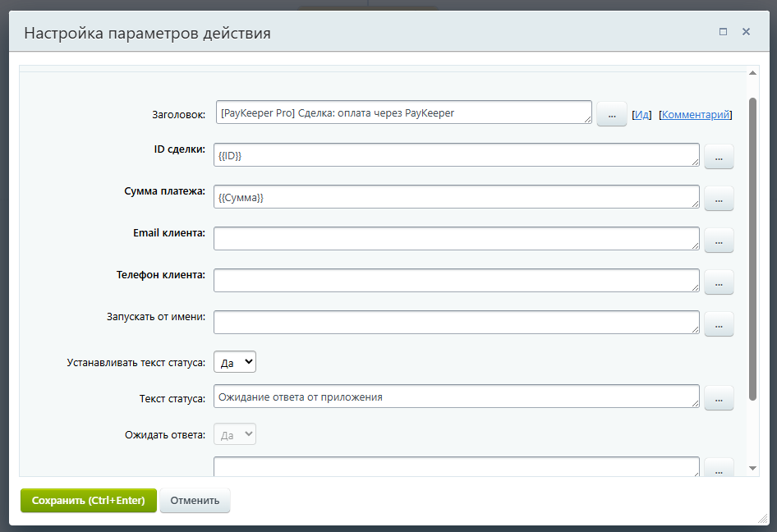This screenshot has width=777, height=532.
Task: Click the Комментарий link
Action: pyautogui.click(x=696, y=115)
